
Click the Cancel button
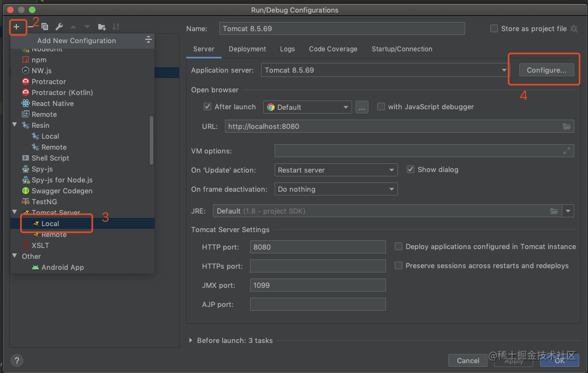(x=468, y=360)
